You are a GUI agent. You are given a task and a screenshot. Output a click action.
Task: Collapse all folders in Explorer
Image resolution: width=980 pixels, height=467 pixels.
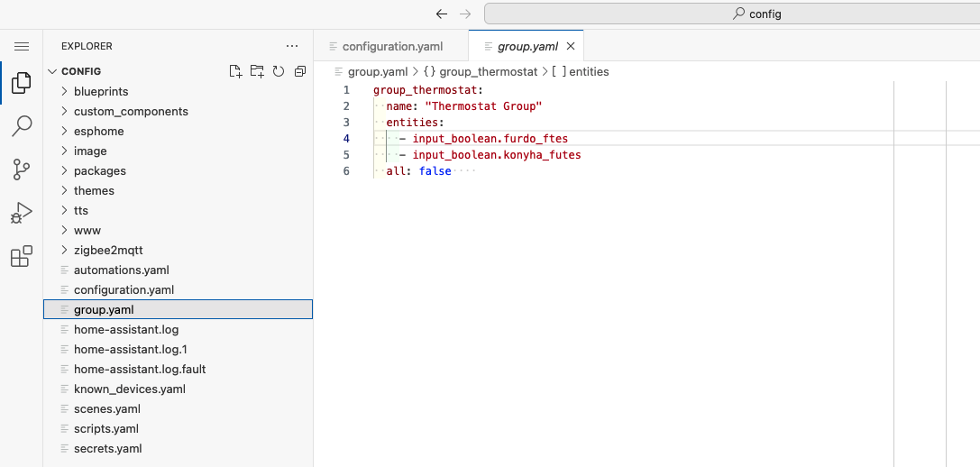[x=300, y=71]
